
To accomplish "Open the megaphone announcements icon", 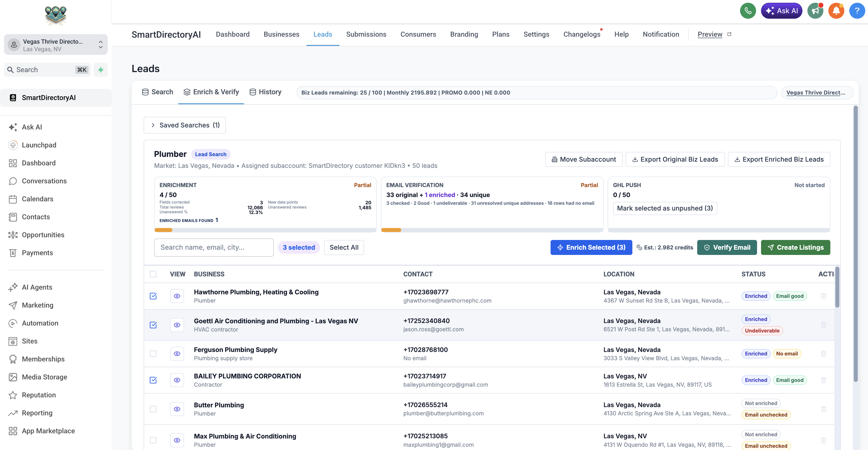I will (x=815, y=11).
